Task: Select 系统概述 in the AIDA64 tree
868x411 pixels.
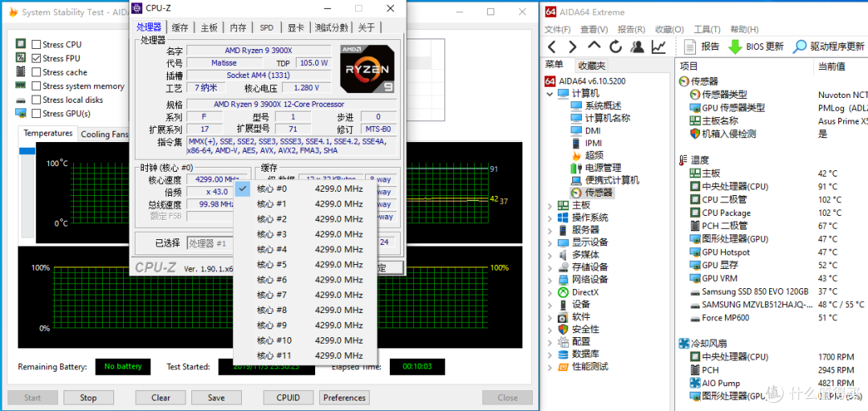Action: pos(596,105)
